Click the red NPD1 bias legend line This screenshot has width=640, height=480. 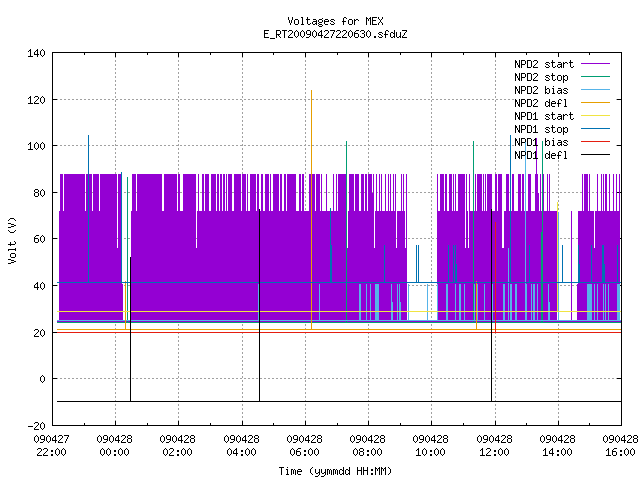(x=595, y=142)
